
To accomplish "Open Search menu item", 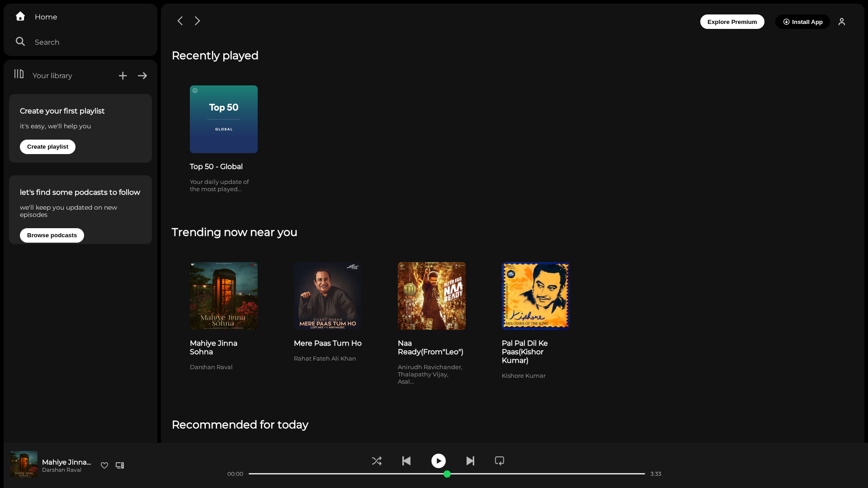I will click(47, 42).
